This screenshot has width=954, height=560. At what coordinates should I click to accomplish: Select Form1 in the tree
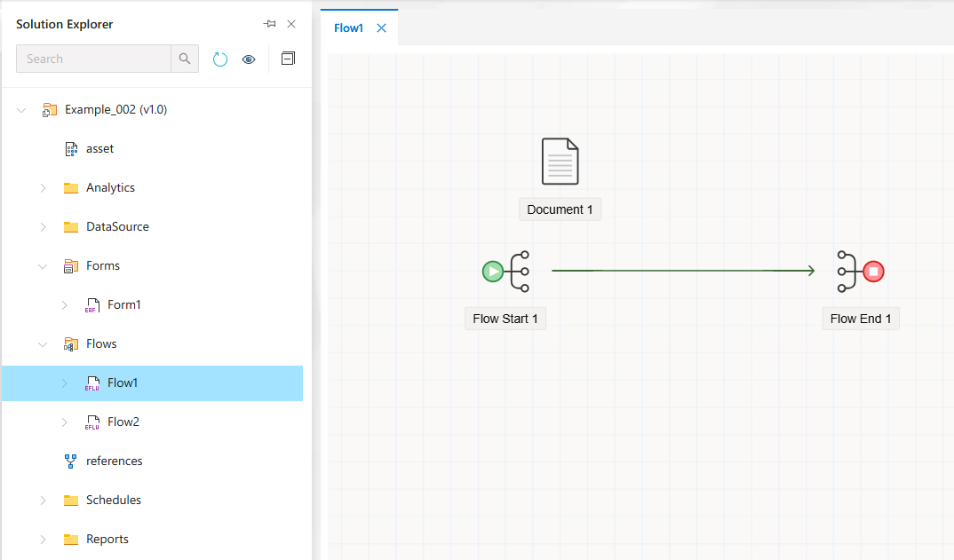(124, 304)
